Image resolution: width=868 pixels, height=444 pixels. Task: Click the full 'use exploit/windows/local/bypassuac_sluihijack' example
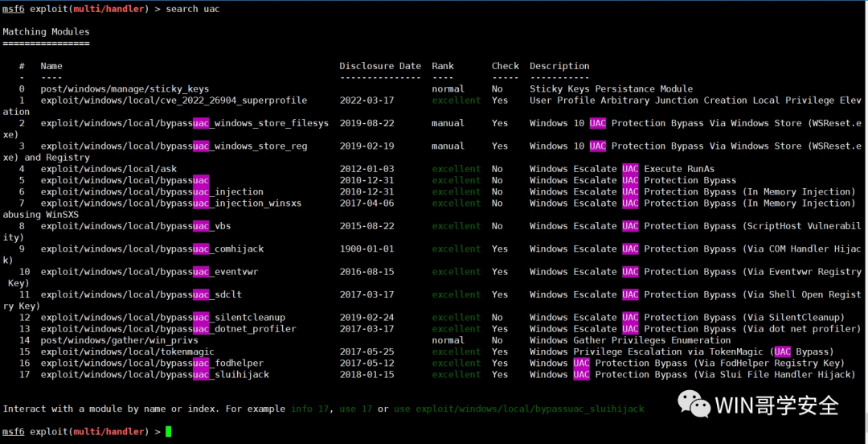click(x=519, y=409)
